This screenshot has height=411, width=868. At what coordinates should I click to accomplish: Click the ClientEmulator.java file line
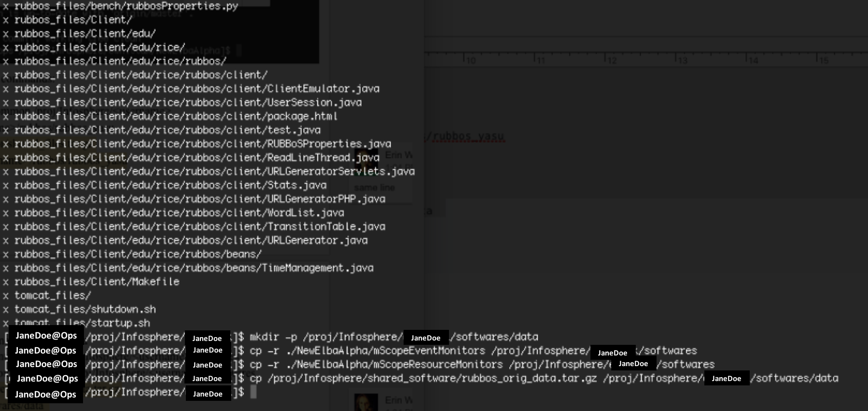[x=191, y=89]
